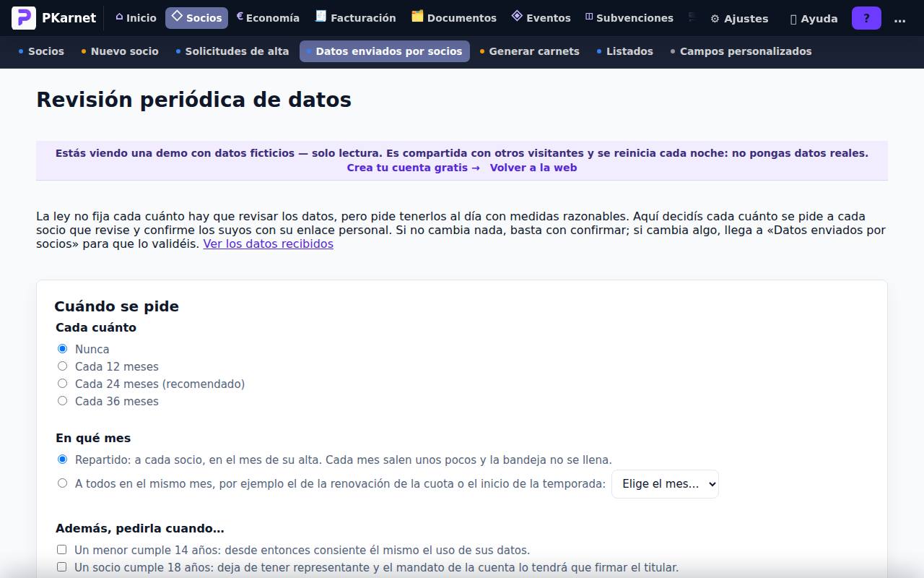Select Datos enviados por socios tab
The height and width of the screenshot is (578, 924).
[x=385, y=51]
